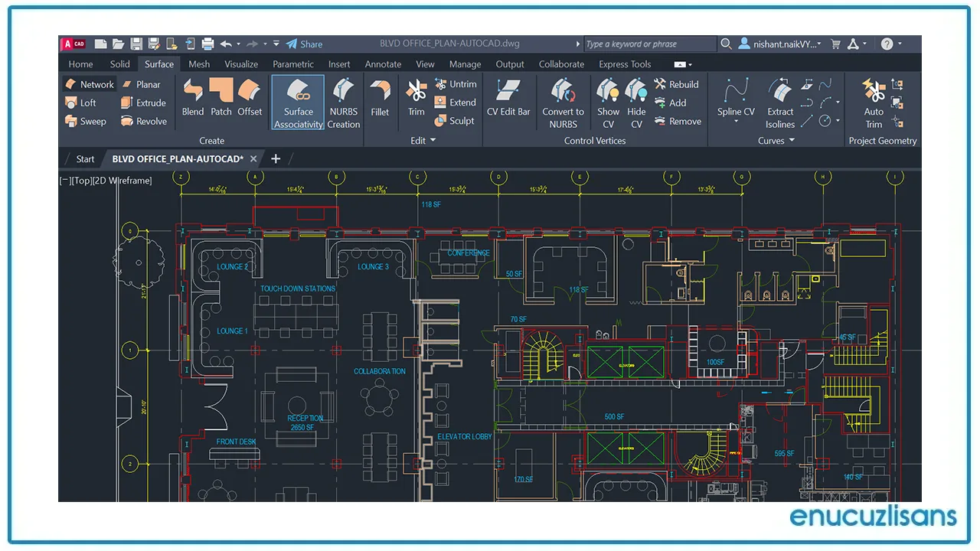Click the Patch surface tool
The width and height of the screenshot is (980, 551).
(221, 97)
